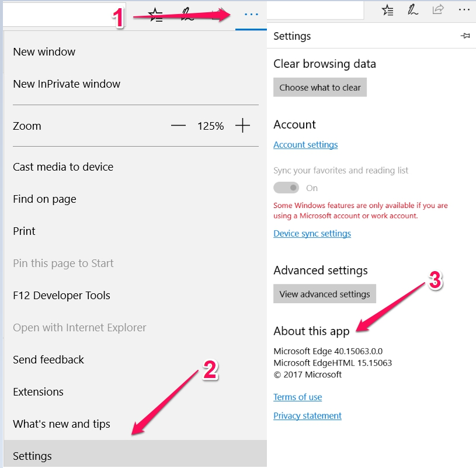Choose Cast media to device

[135, 167]
